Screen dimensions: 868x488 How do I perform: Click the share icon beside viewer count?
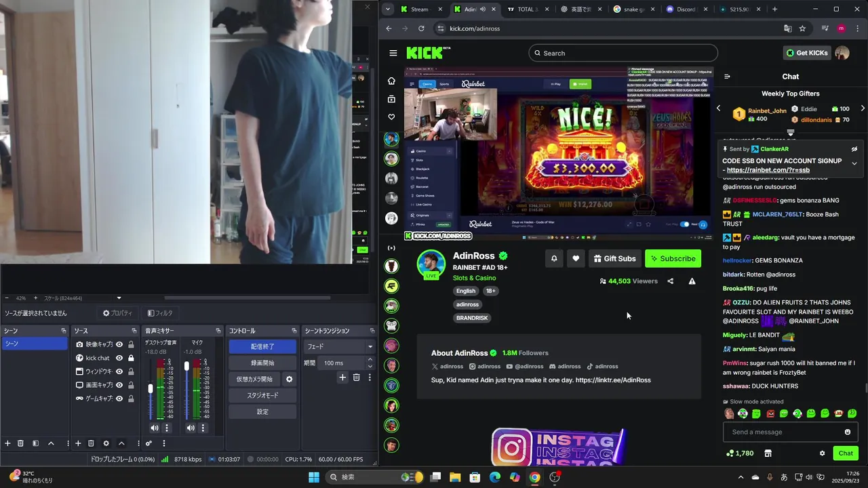click(x=671, y=281)
